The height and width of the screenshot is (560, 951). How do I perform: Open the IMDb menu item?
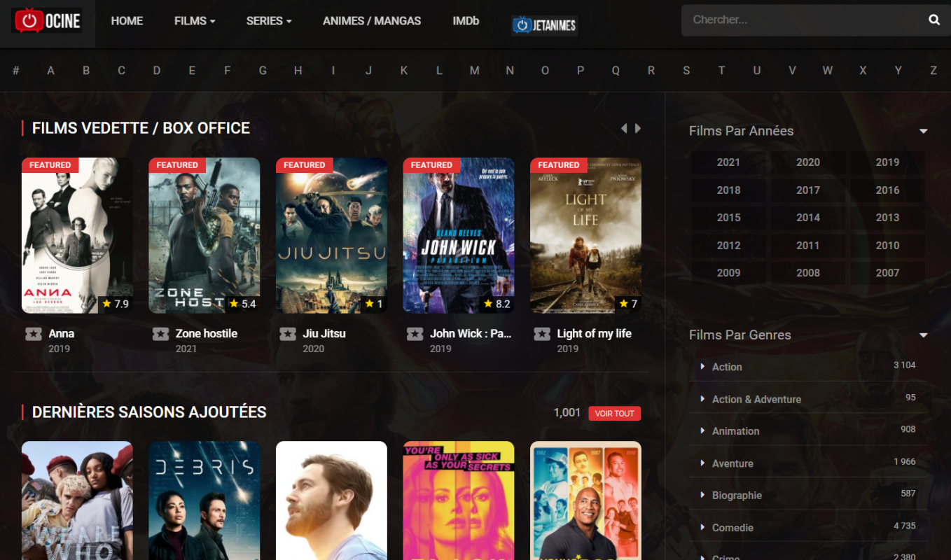466,21
